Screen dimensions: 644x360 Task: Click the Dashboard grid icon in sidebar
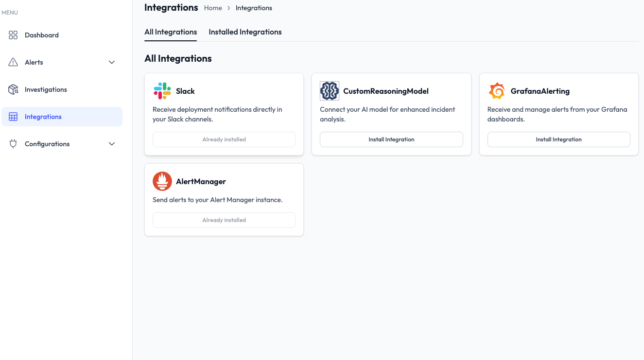[x=13, y=35]
